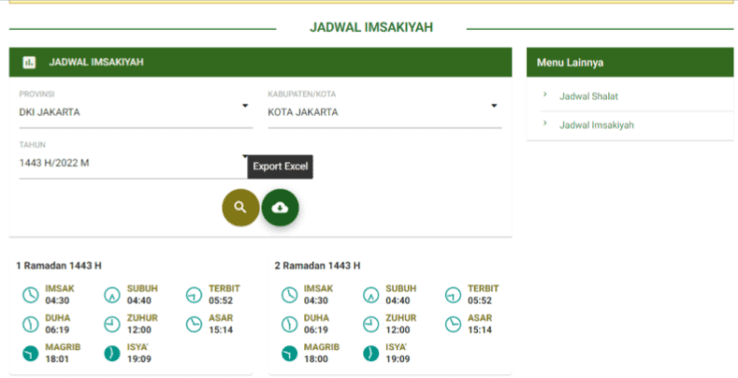
Task: Click Magrib time 18:00 in 2 Ramadan card
Action: click(x=316, y=359)
